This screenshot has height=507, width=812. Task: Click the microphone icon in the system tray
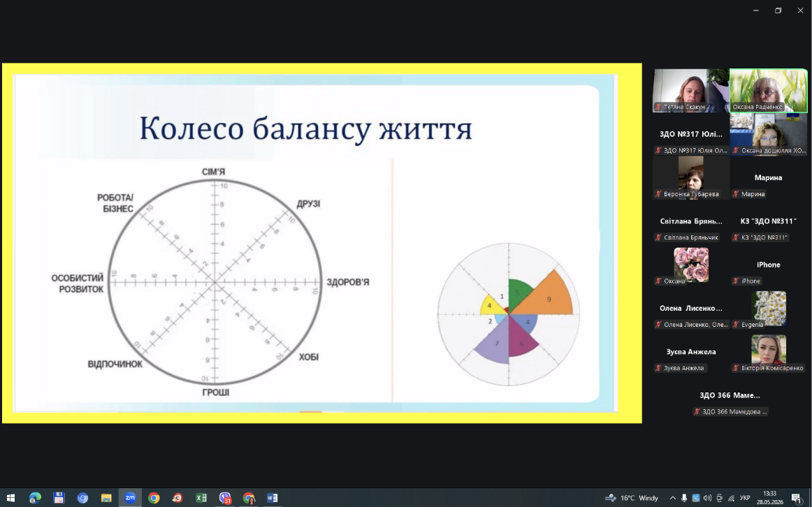click(x=684, y=498)
